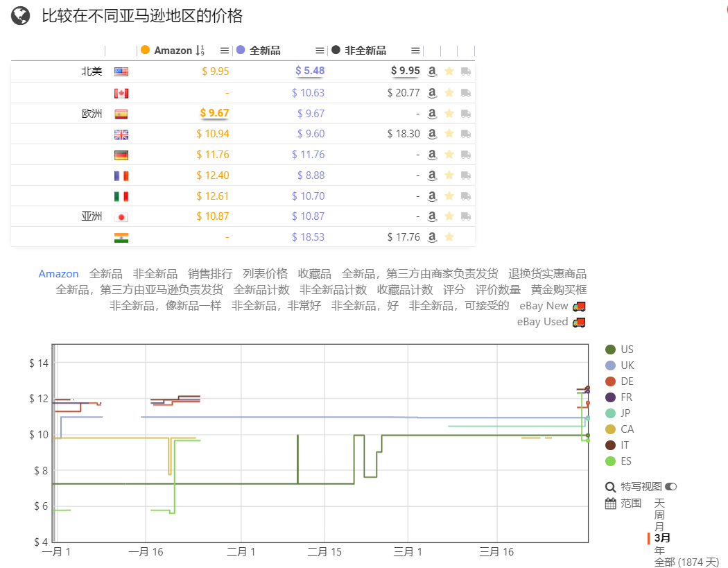The width and height of the screenshot is (728, 568).
Task: Click the Germany flag icon
Action: point(121,155)
